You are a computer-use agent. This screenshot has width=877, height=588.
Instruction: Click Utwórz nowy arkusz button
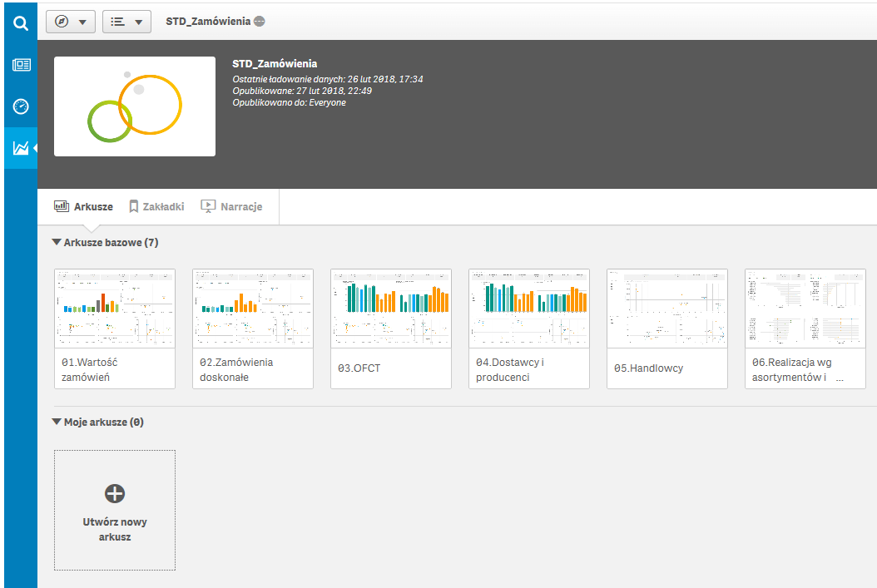pos(115,510)
